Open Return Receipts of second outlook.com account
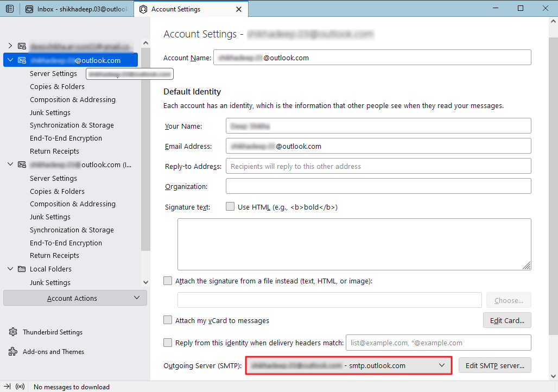 (54, 256)
